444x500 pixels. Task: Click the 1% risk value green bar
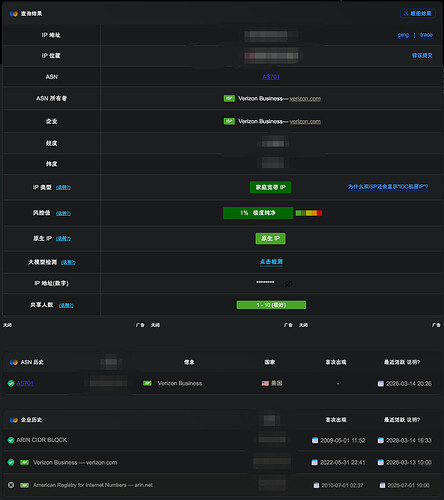point(258,213)
